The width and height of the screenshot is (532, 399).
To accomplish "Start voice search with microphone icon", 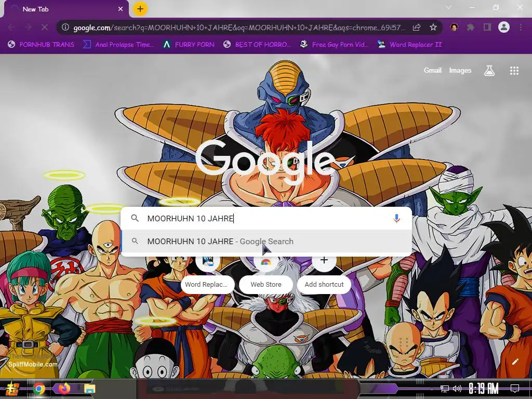I will [x=396, y=219].
